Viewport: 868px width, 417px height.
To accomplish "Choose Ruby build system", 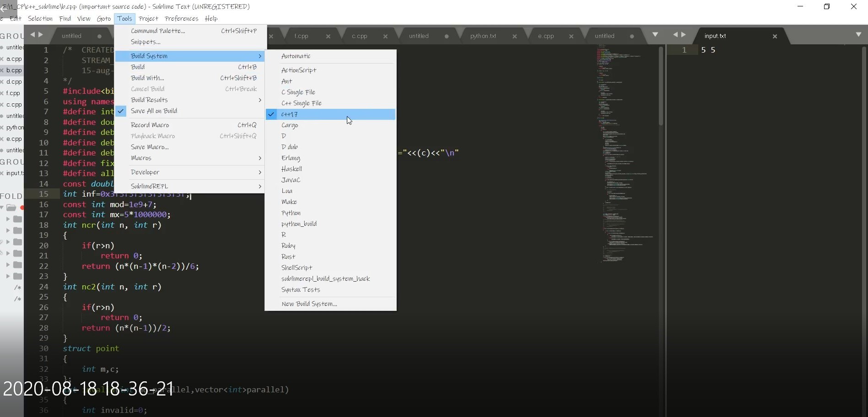I will (330, 246).
